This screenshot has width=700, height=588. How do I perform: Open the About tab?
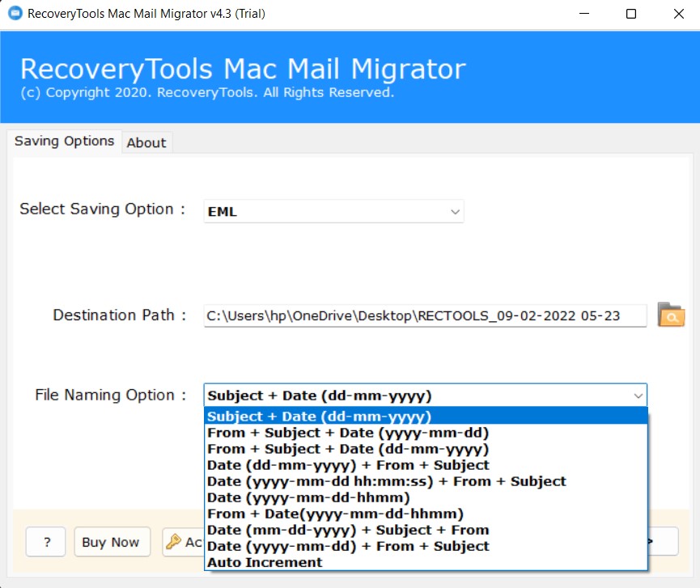(x=146, y=143)
